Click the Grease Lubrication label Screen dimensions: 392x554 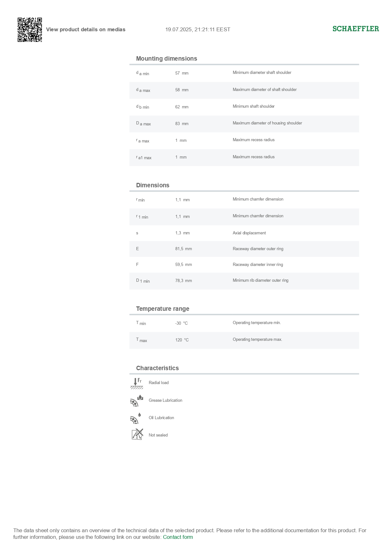pos(166,400)
